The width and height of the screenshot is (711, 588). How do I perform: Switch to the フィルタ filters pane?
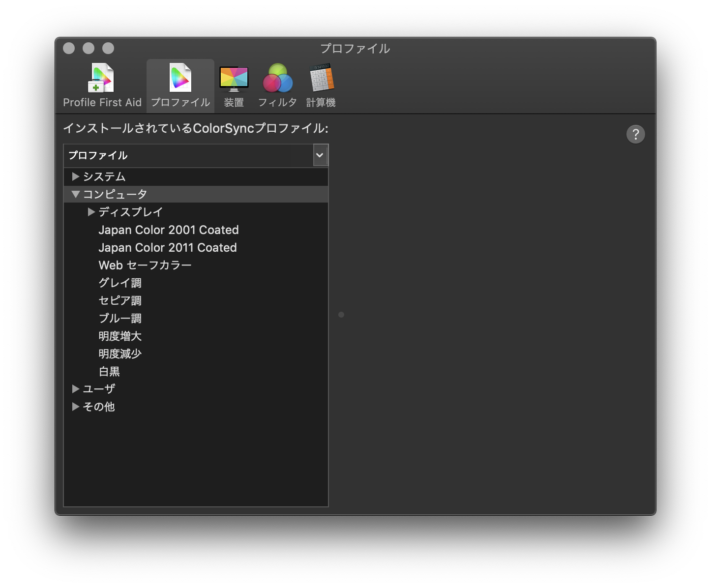(277, 85)
